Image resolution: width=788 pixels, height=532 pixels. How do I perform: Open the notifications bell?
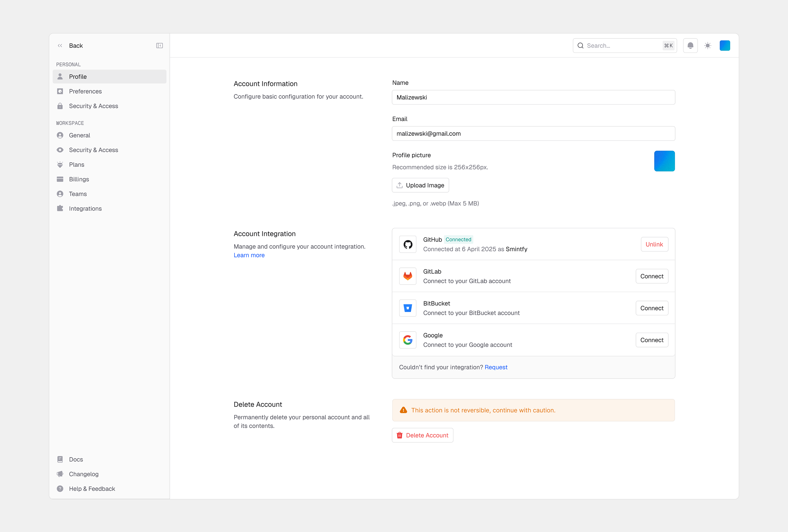tap(690, 45)
